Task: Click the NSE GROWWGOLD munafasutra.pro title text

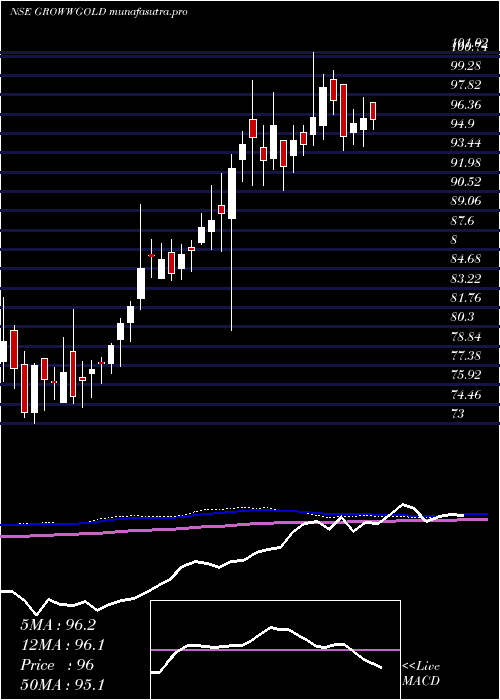Action: (x=98, y=12)
